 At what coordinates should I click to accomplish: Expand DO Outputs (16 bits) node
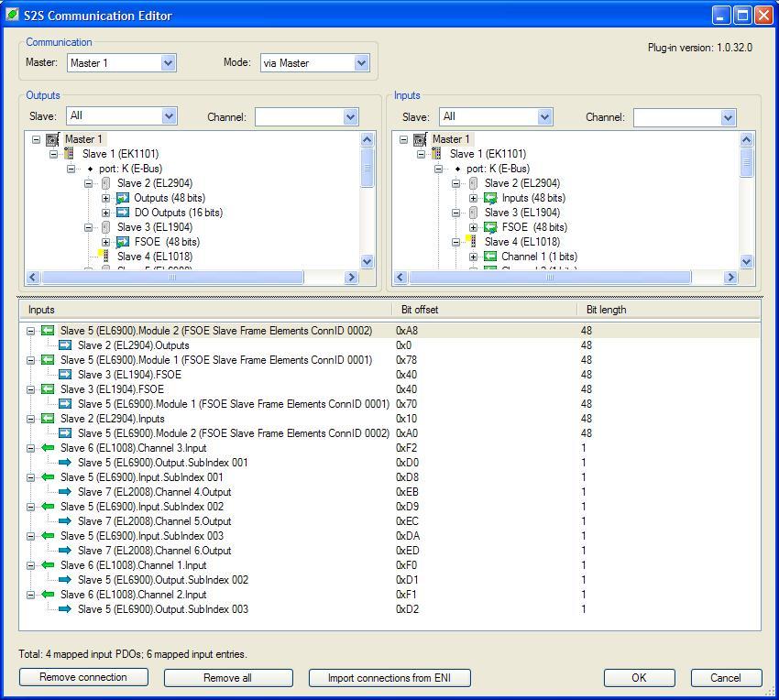(x=105, y=213)
